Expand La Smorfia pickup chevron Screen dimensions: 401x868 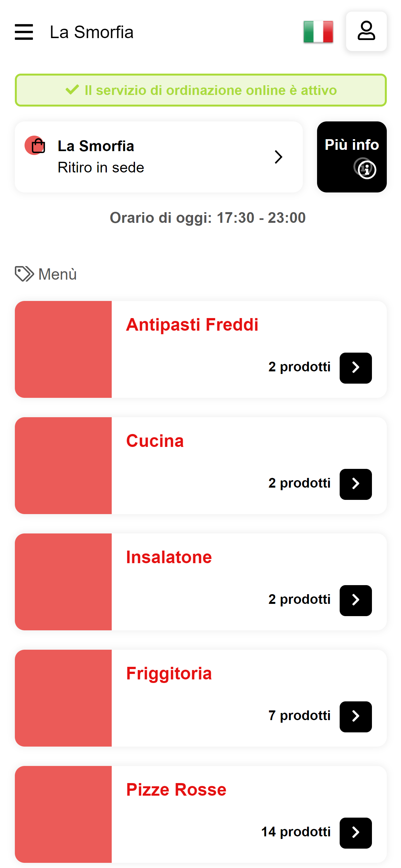pos(278,157)
